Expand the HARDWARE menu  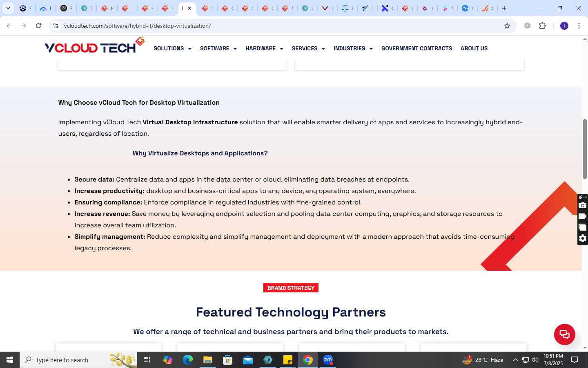click(264, 48)
